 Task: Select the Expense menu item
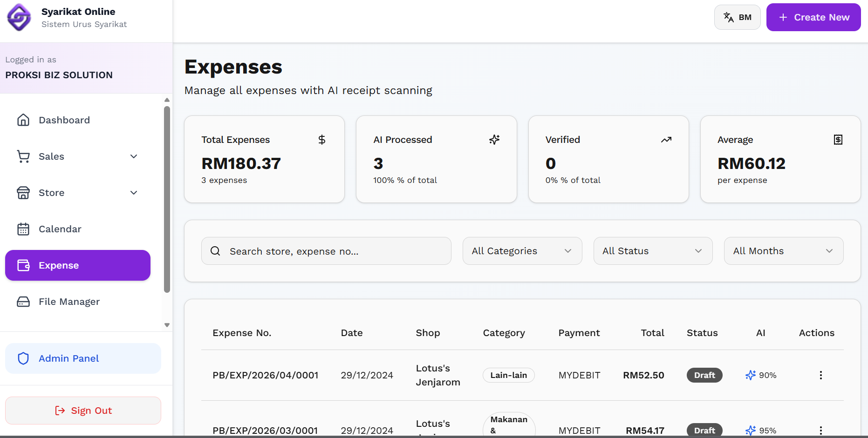(78, 265)
